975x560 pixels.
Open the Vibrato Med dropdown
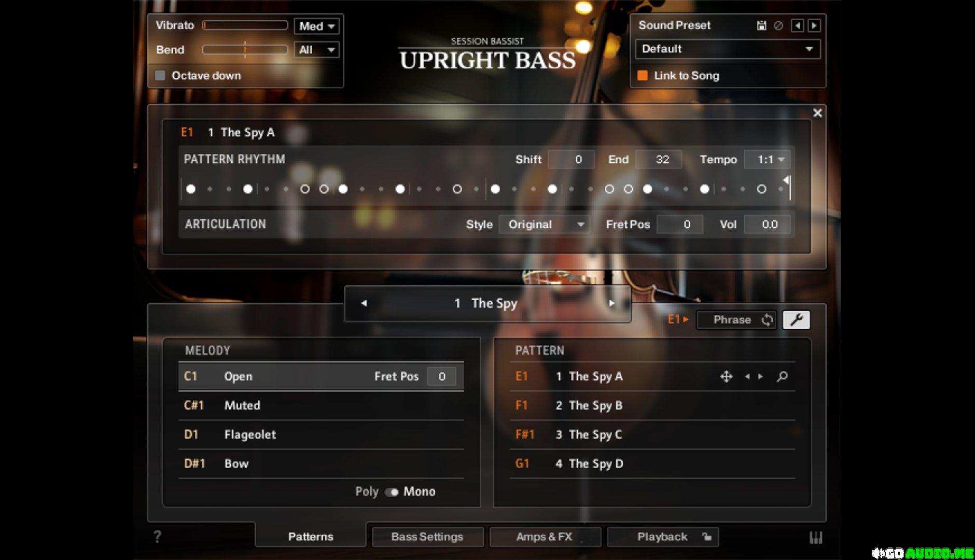coord(317,26)
